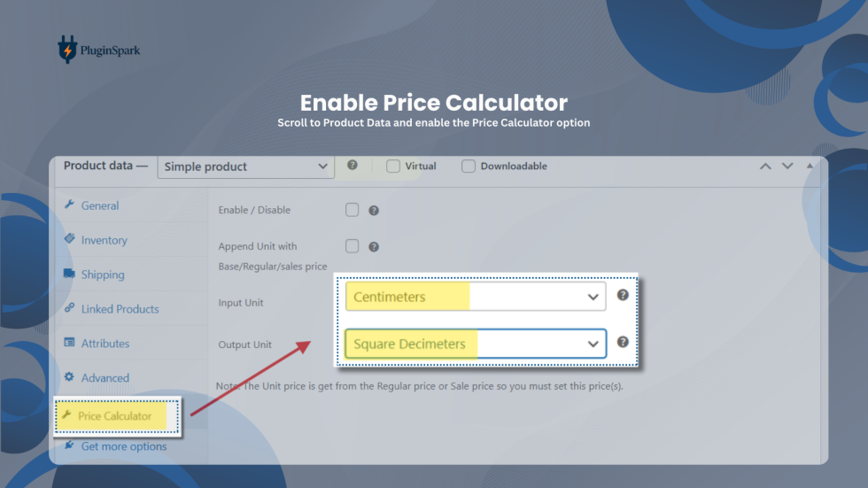Click help icon beside Append Unit checkbox
This screenshot has width=868, height=488.
tap(374, 247)
